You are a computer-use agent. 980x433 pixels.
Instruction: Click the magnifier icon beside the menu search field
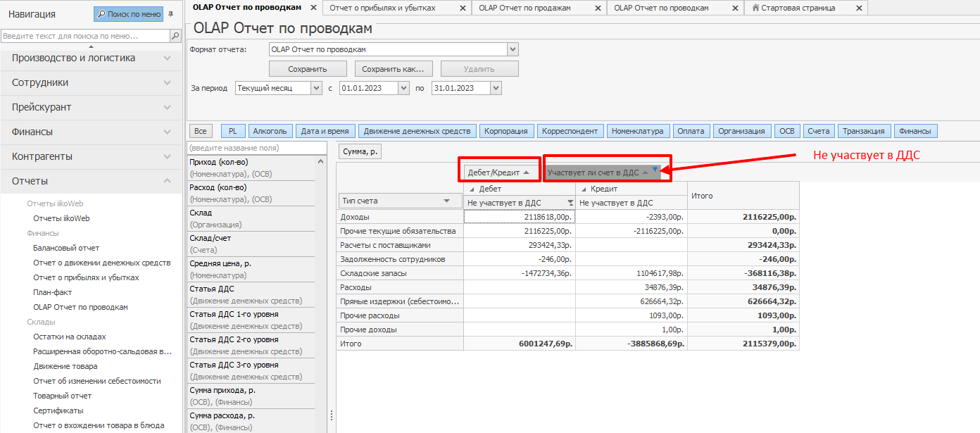pos(175,36)
